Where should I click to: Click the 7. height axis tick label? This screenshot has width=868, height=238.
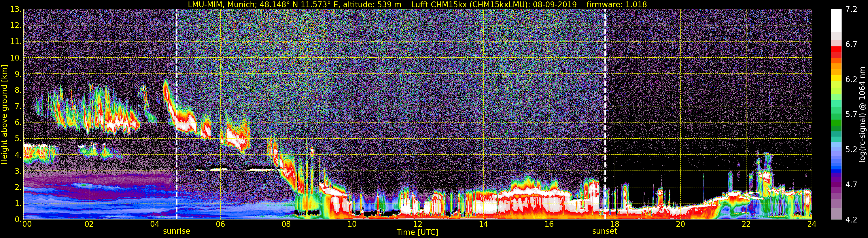[18, 107]
